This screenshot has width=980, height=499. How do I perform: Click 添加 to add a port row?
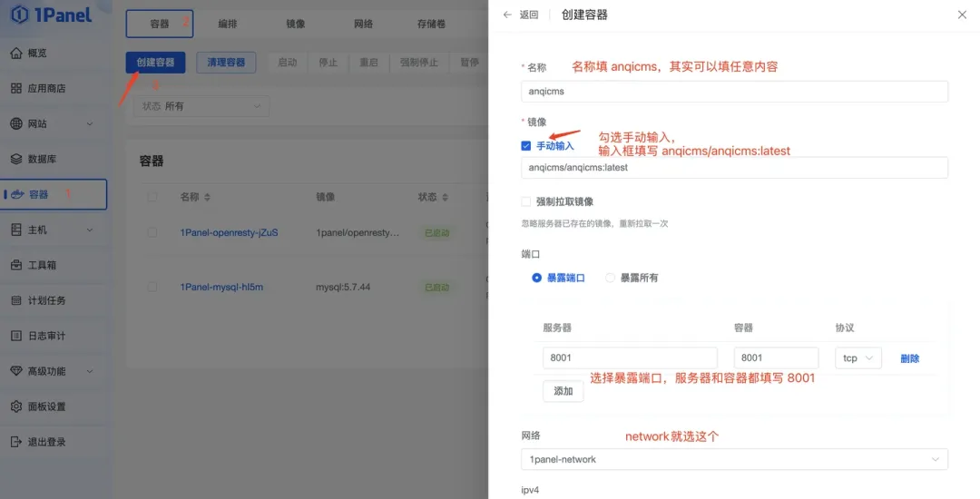563,391
